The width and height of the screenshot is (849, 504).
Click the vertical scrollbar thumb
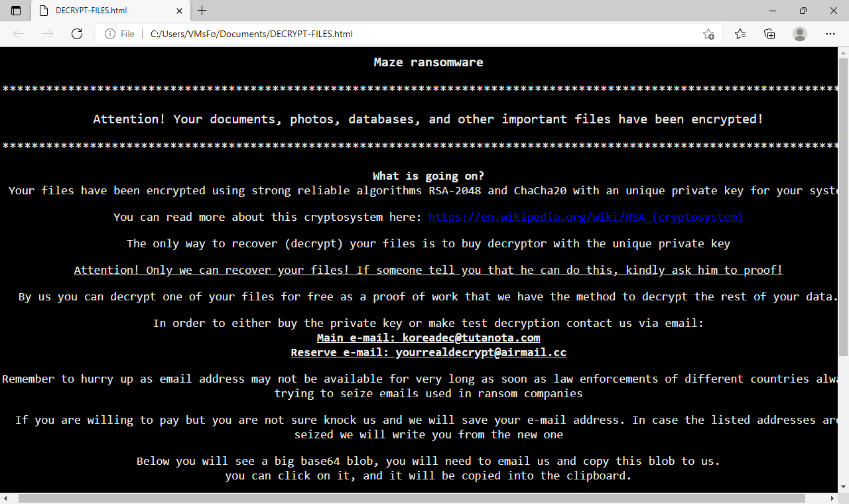pyautogui.click(x=844, y=208)
